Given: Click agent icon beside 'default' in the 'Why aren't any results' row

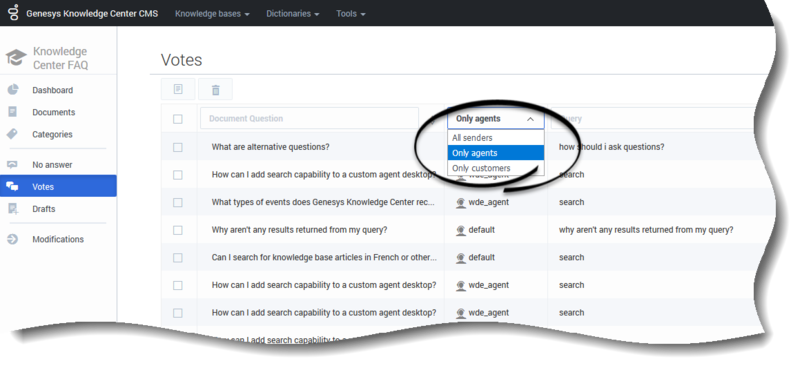Looking at the screenshot, I should tap(461, 230).
